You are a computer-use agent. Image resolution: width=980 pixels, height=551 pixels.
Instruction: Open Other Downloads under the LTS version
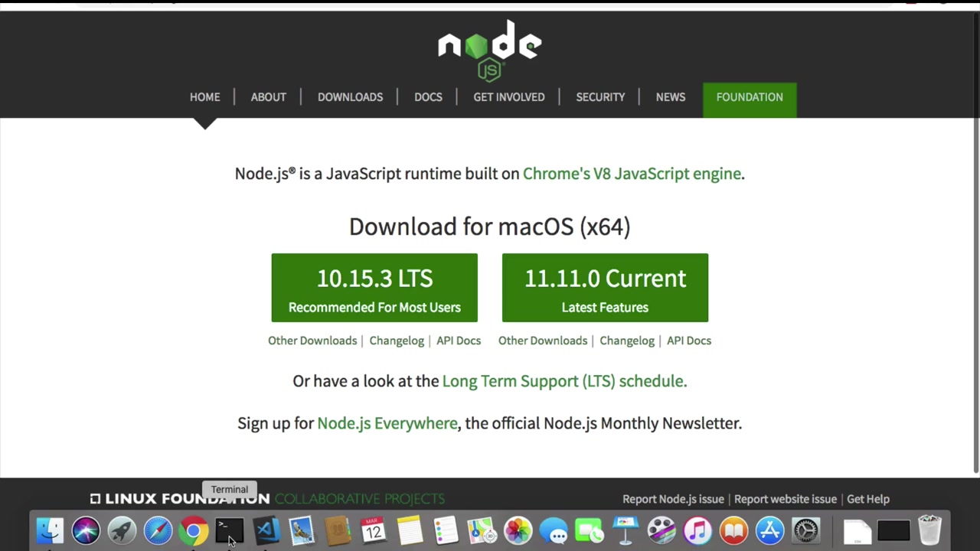click(x=312, y=341)
